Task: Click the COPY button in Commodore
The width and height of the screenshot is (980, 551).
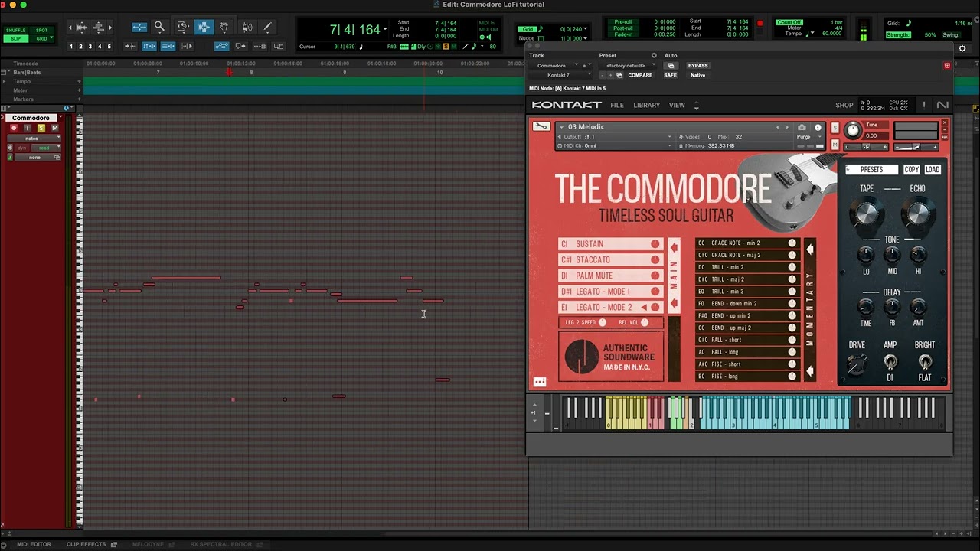Action: 911,170
